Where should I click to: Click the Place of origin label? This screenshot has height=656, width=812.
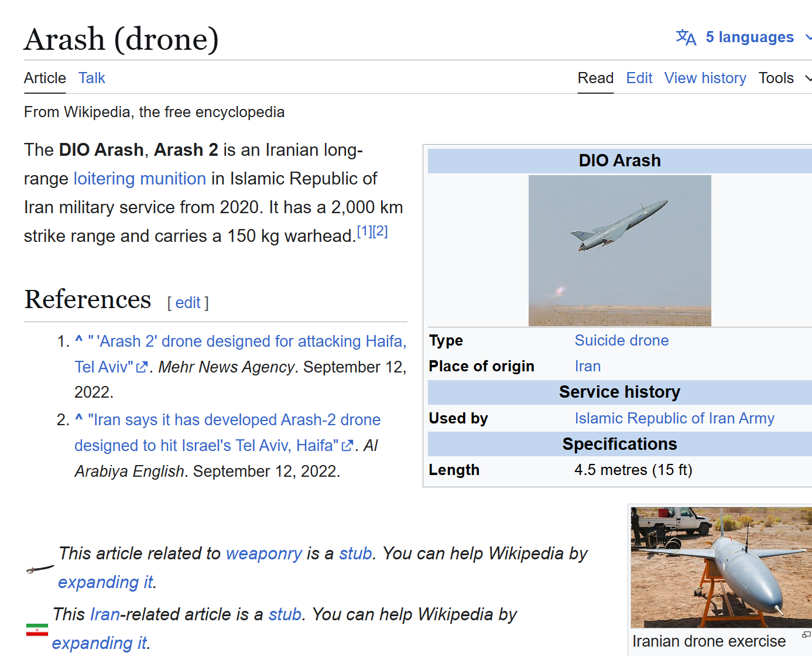pos(482,366)
